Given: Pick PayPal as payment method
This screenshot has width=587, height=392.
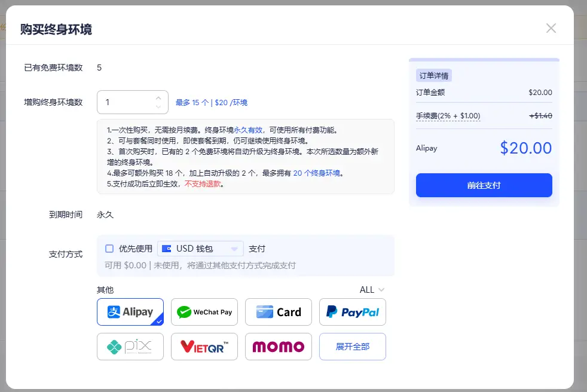Looking at the screenshot, I should click(353, 312).
